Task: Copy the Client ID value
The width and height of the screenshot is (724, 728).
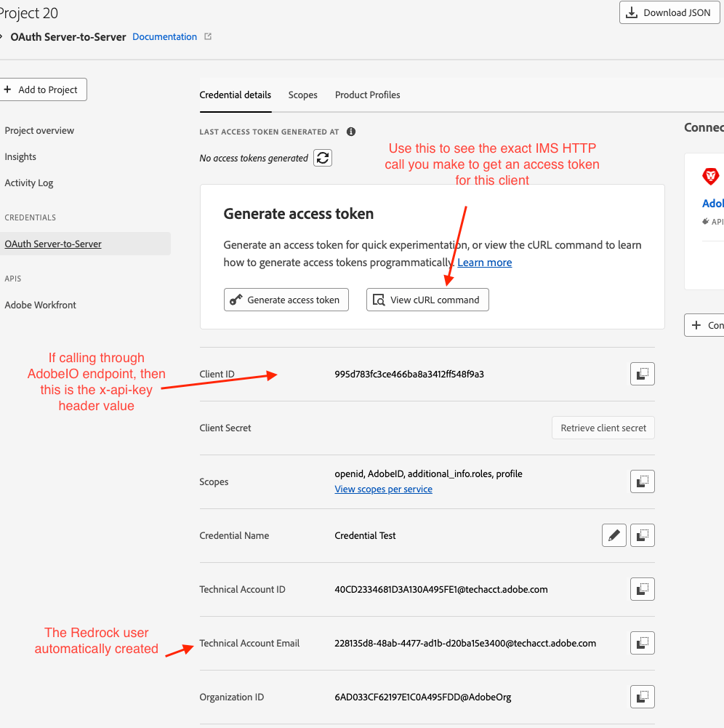Action: [642, 374]
